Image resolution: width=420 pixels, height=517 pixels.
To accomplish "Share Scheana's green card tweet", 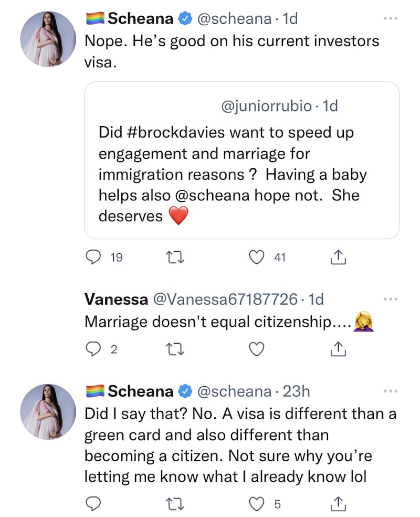I will [x=339, y=504].
